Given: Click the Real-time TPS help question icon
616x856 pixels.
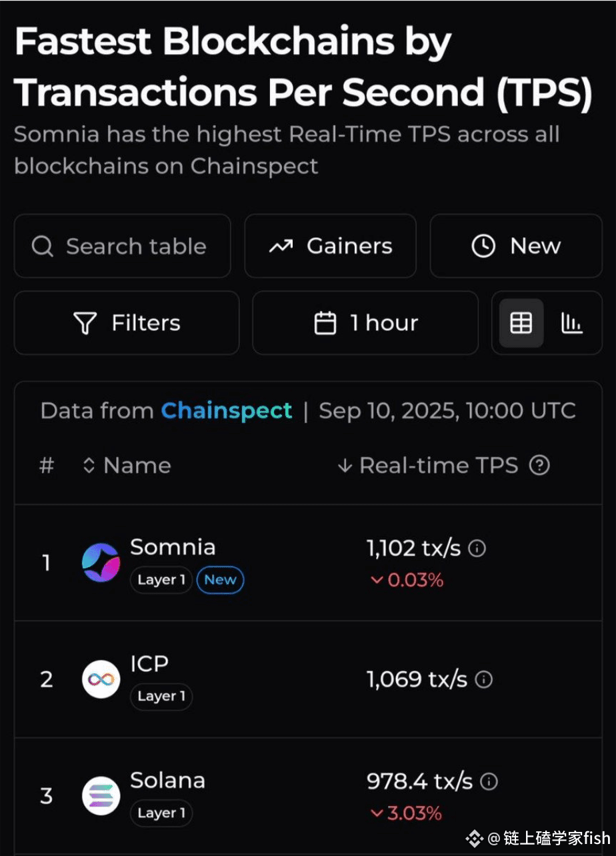Looking at the screenshot, I should (x=539, y=466).
